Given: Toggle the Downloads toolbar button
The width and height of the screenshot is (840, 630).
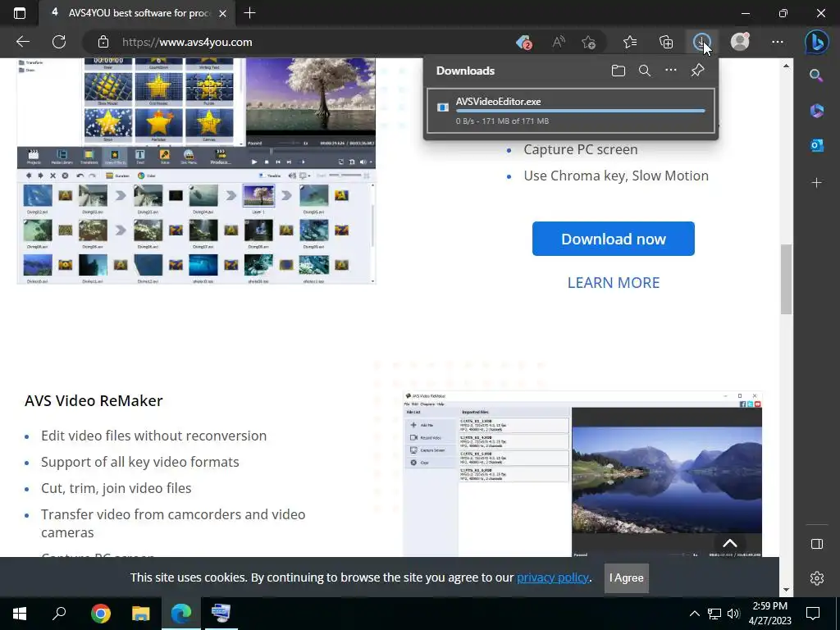Looking at the screenshot, I should 701,42.
